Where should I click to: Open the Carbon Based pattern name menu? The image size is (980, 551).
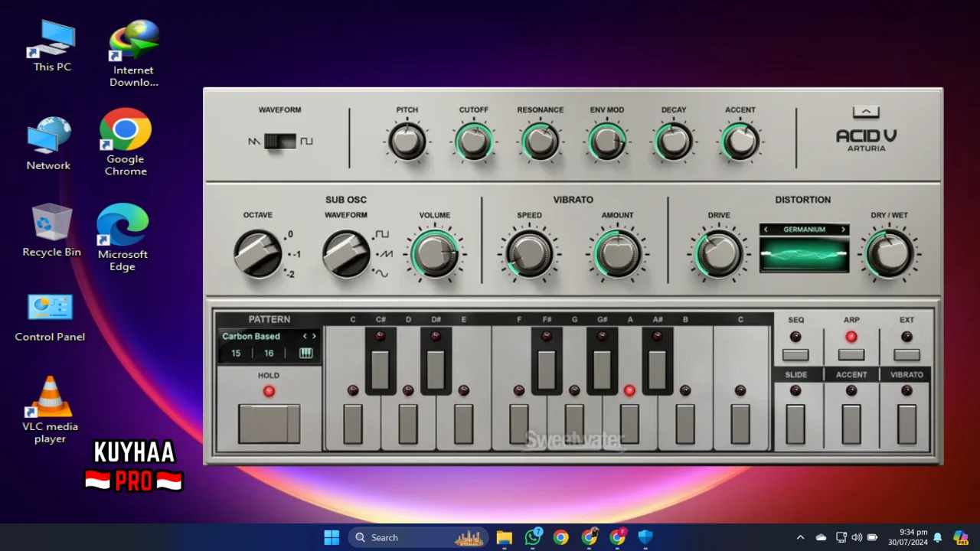pyautogui.click(x=251, y=336)
